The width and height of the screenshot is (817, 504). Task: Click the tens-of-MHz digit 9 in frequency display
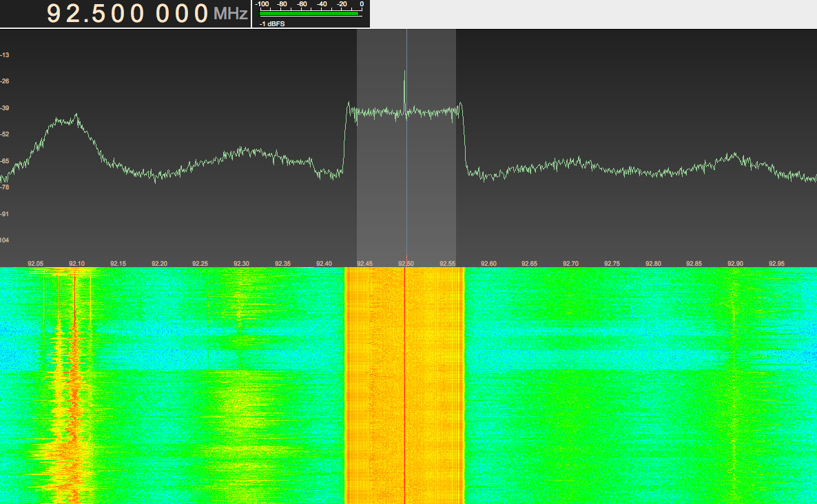(x=56, y=14)
